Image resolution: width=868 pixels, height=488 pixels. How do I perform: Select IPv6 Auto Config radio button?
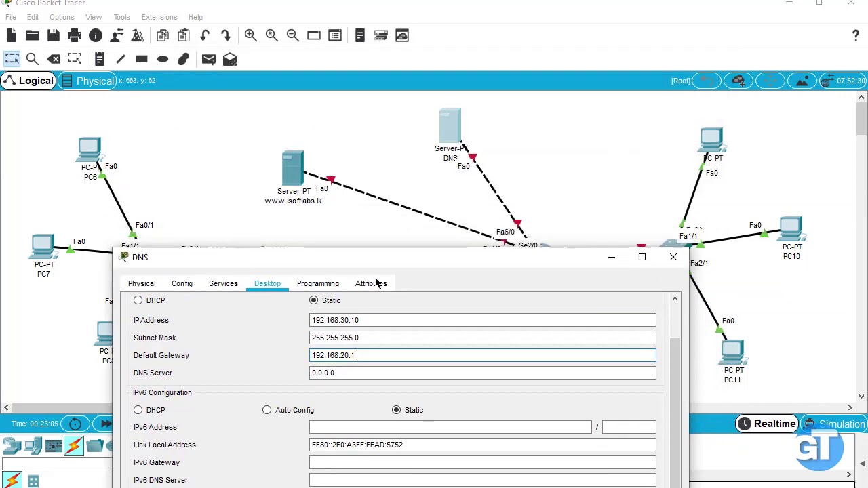267,410
